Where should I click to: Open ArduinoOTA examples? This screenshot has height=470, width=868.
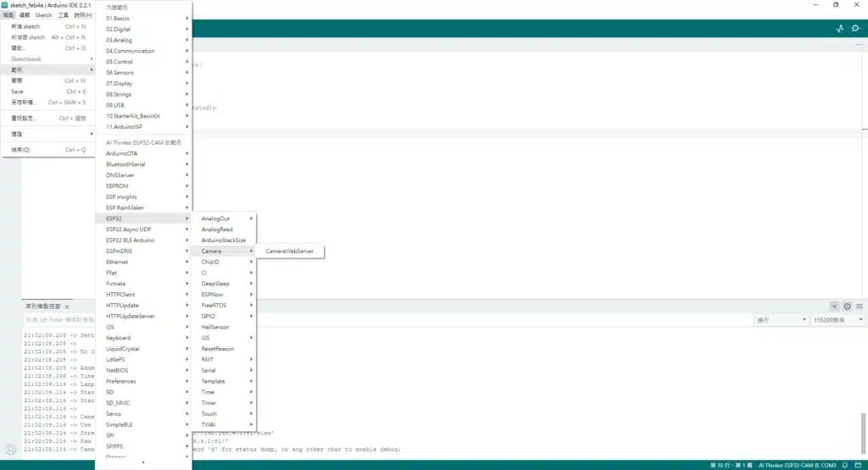[x=144, y=154]
